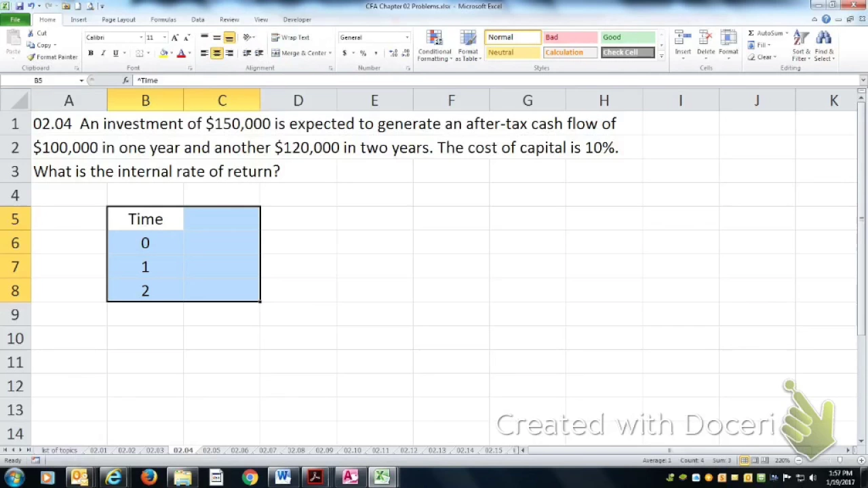Apply the Check Cell style
Viewport: 868px width, 488px height.
[x=628, y=52]
